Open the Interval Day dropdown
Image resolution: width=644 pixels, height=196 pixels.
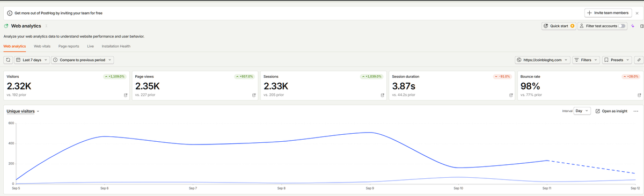(582, 111)
